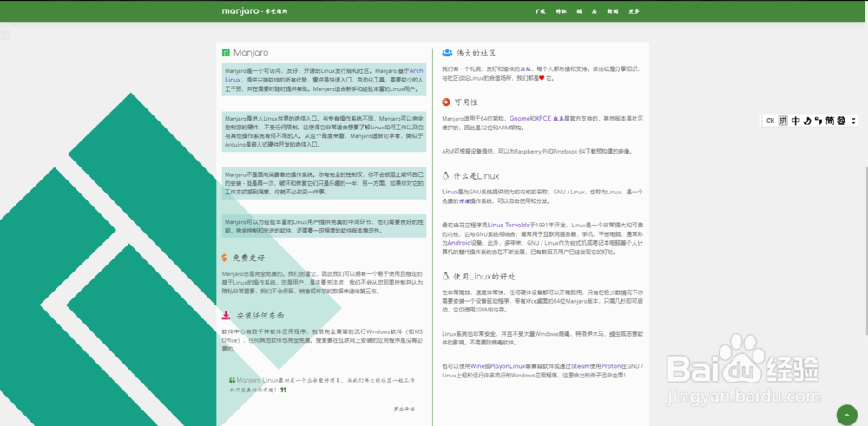
Task: Click the green scroll-to-top arrow button
Action: coord(846,415)
